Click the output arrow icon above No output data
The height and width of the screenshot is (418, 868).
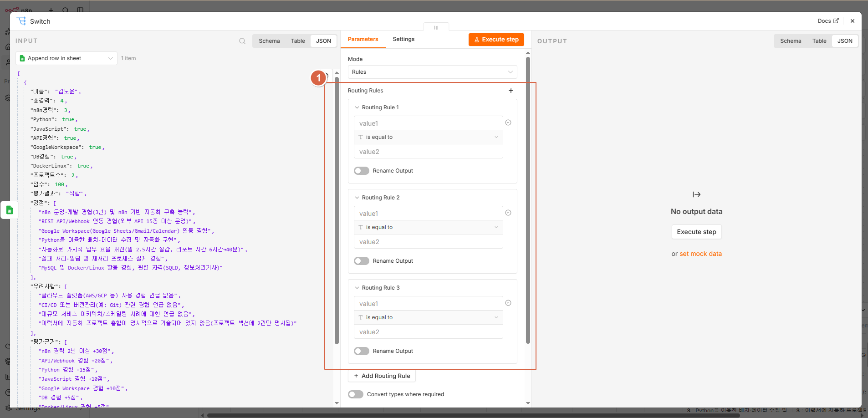point(696,194)
